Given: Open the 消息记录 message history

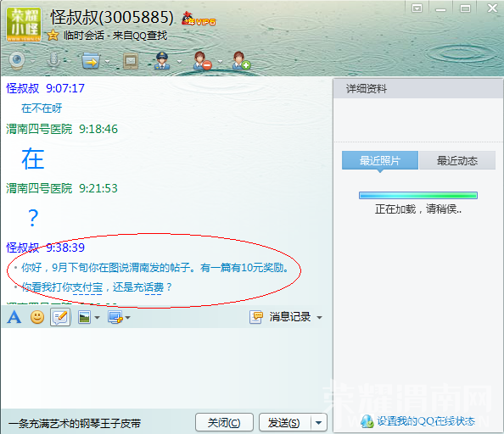Looking at the screenshot, I should 290,317.
